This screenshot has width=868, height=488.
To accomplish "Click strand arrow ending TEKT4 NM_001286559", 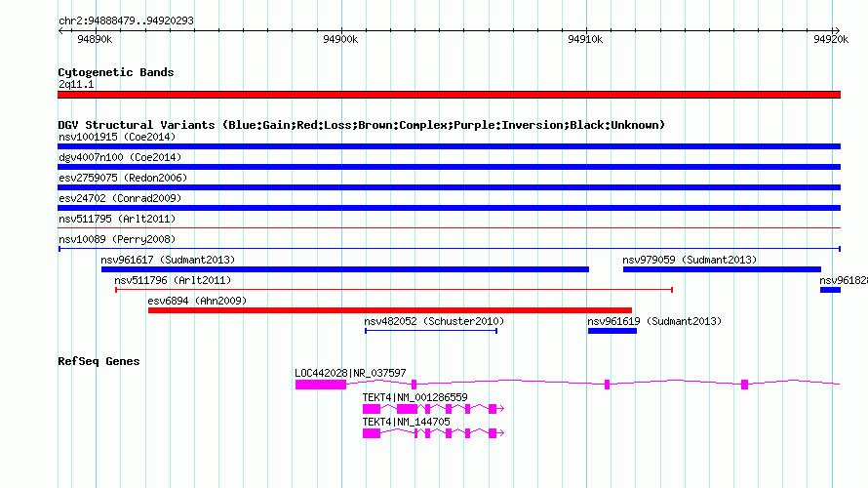I will point(501,409).
